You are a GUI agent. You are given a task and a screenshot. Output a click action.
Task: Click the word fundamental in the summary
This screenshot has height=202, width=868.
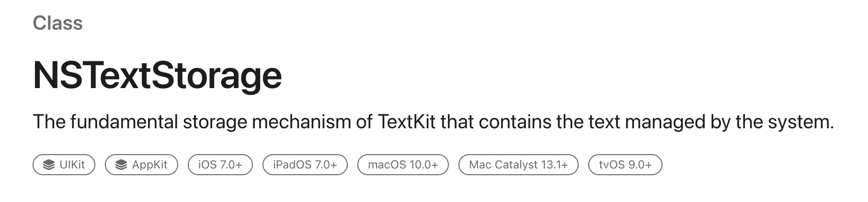(x=124, y=122)
